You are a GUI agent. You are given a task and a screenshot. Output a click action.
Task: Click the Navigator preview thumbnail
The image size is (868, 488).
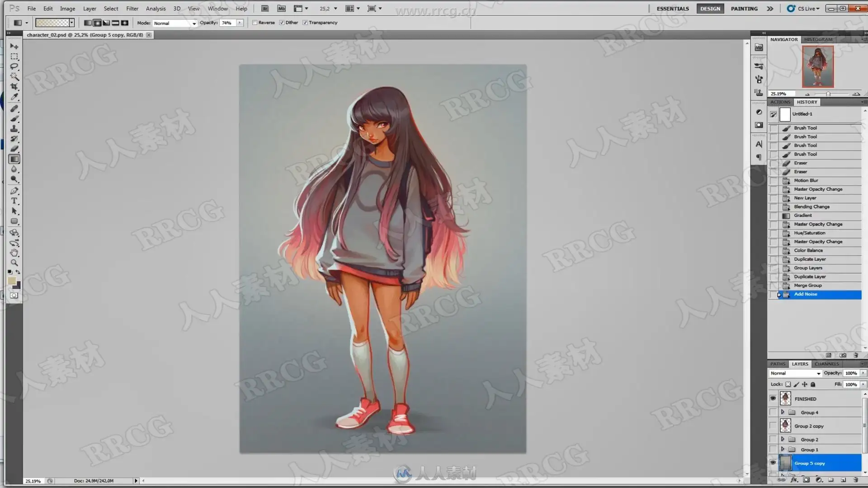tap(818, 66)
